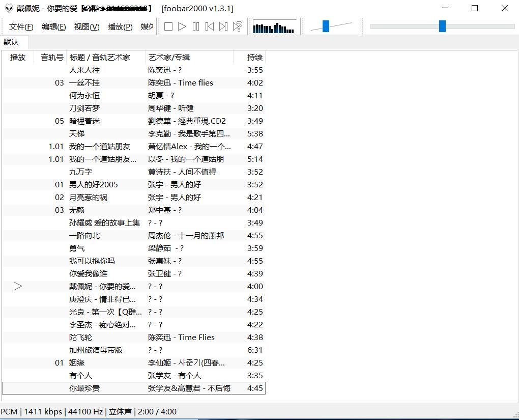Open the 文件(F) menu
The height and width of the screenshot is (420, 519).
point(20,26)
